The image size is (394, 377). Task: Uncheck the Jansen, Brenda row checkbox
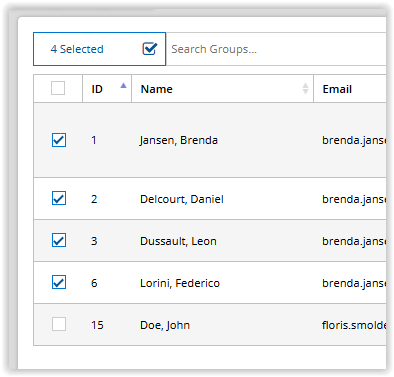coord(59,140)
